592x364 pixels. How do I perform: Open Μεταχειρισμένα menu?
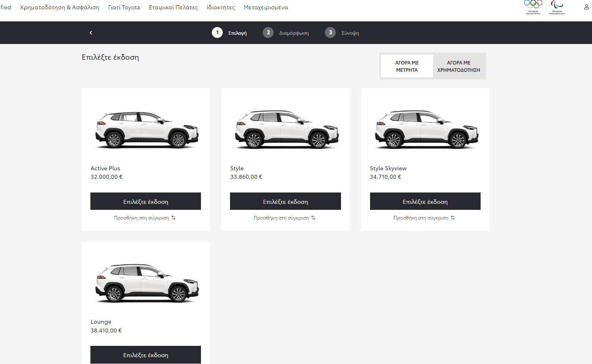[x=266, y=7]
